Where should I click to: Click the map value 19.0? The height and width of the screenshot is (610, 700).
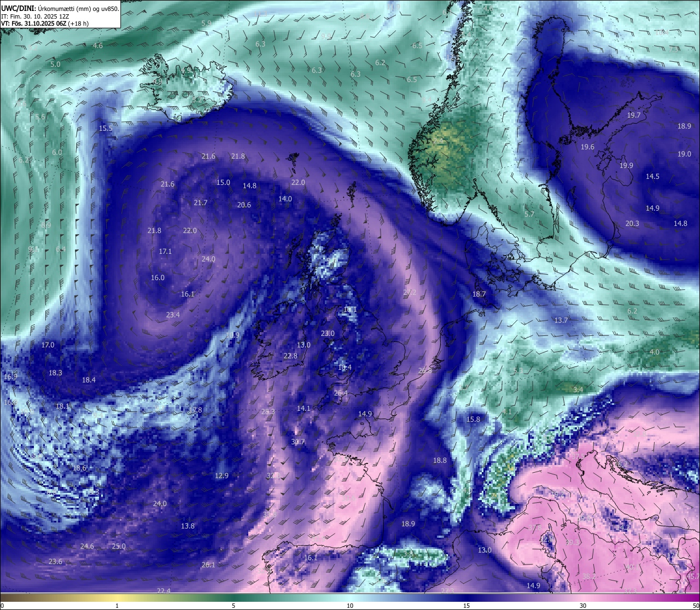click(x=684, y=154)
